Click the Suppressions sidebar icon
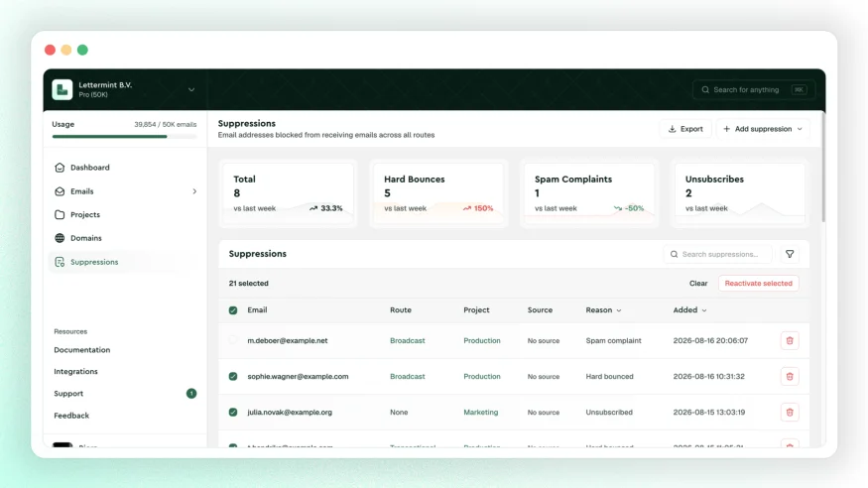868x488 pixels. click(60, 262)
